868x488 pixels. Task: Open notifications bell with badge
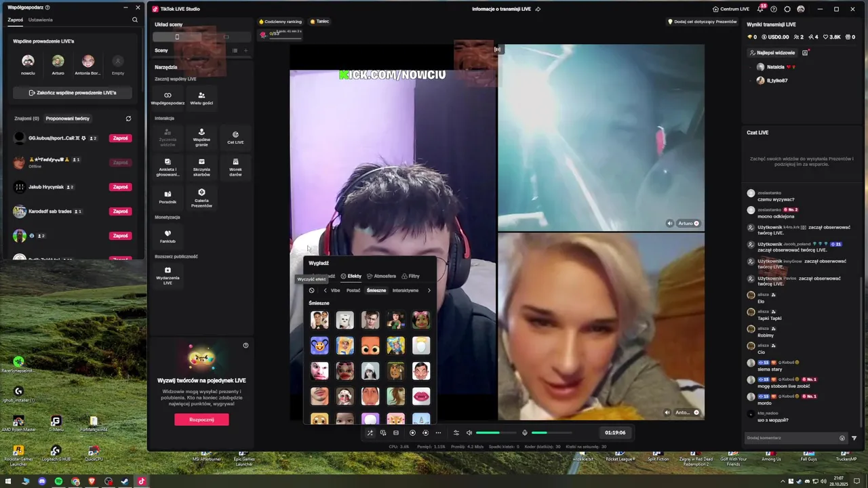click(x=761, y=9)
